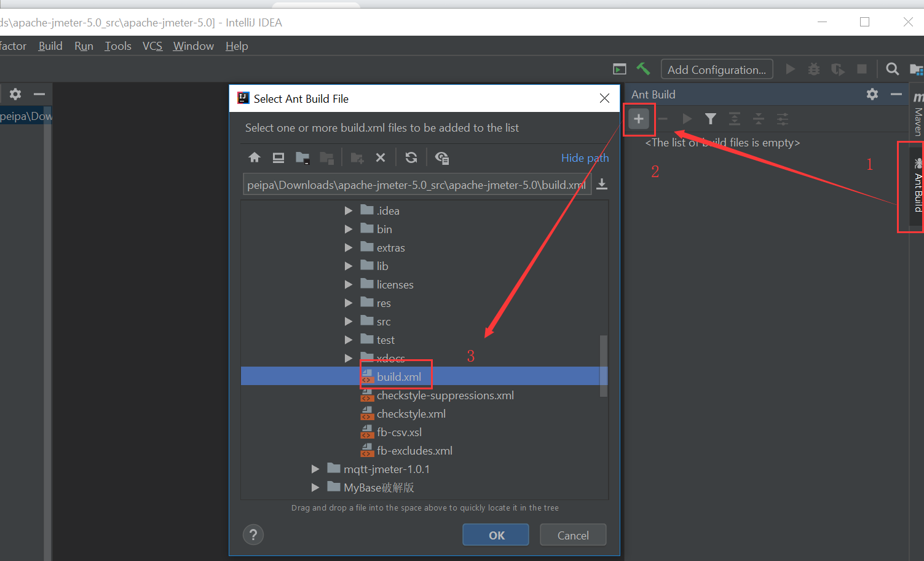Click the Hide path link
Image resolution: width=924 pixels, height=561 pixels.
pyautogui.click(x=585, y=158)
